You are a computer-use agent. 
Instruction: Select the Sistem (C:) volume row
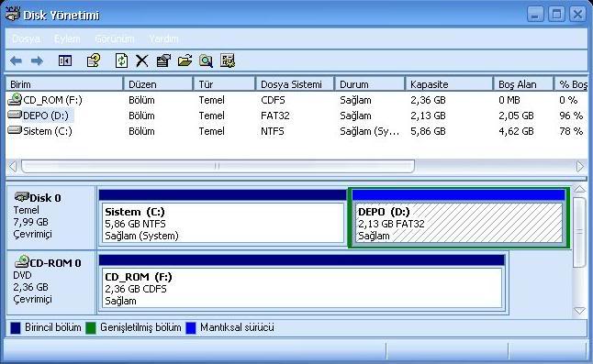[296, 131]
